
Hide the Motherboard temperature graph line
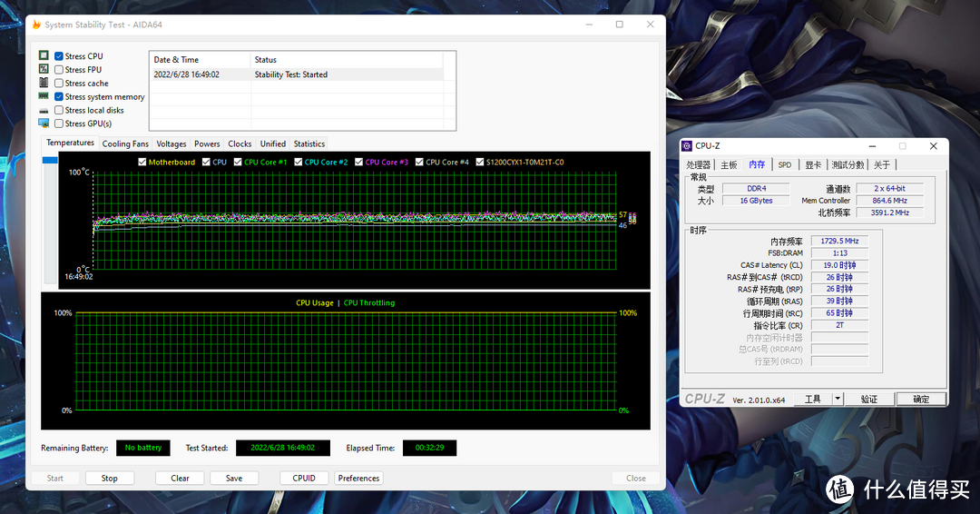(142, 163)
